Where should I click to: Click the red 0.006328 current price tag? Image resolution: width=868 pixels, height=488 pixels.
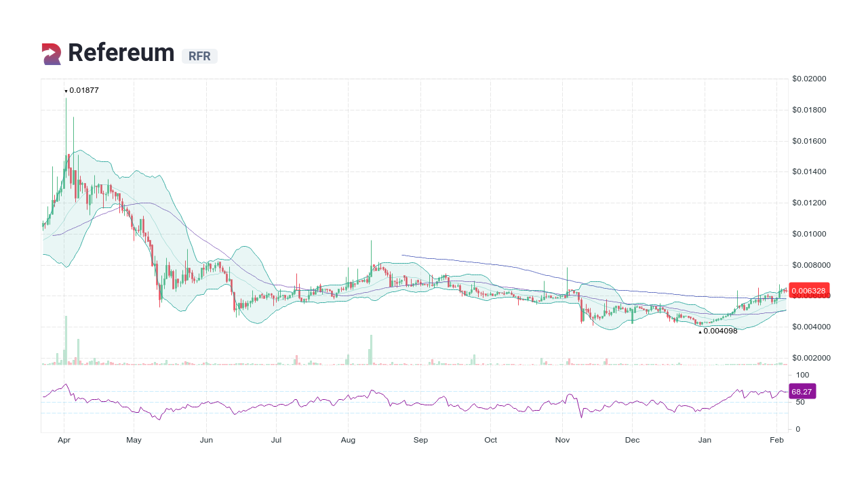click(x=810, y=291)
